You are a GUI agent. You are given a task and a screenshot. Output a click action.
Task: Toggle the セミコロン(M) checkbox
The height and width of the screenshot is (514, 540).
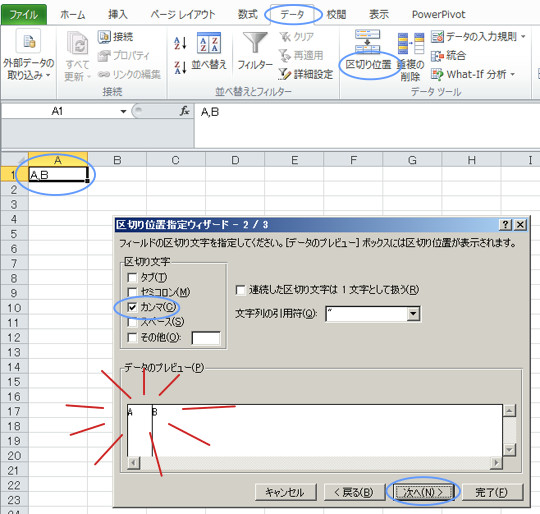132,292
